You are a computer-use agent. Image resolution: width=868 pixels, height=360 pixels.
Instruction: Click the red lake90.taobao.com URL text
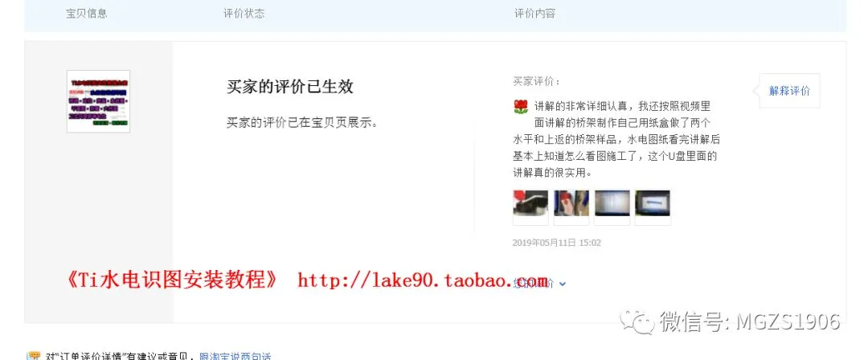(423, 280)
